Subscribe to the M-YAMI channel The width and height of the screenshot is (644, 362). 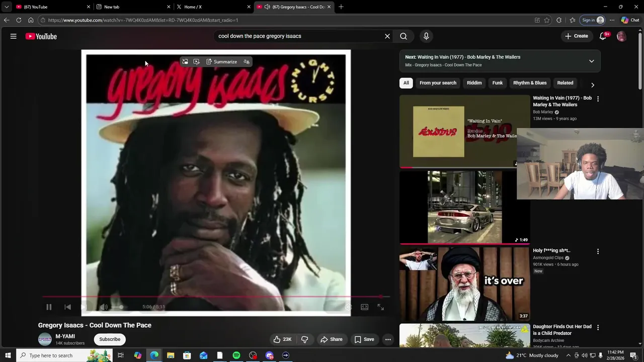(x=110, y=339)
